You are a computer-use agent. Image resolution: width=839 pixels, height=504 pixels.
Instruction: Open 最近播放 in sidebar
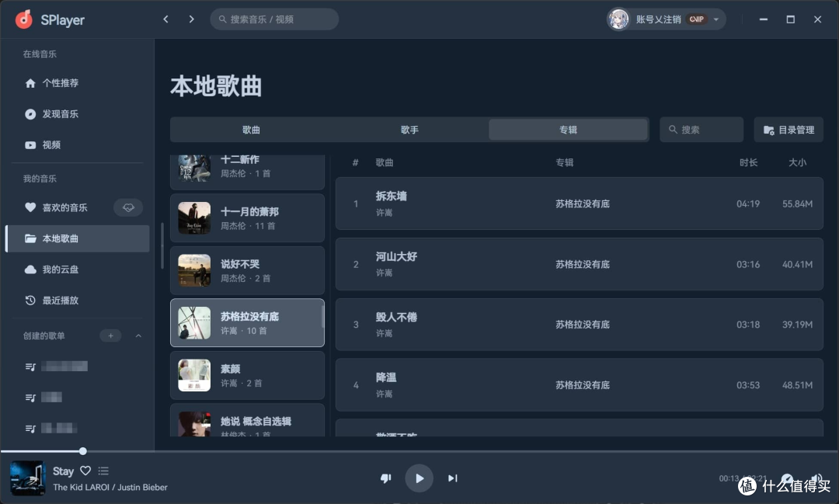(78, 301)
